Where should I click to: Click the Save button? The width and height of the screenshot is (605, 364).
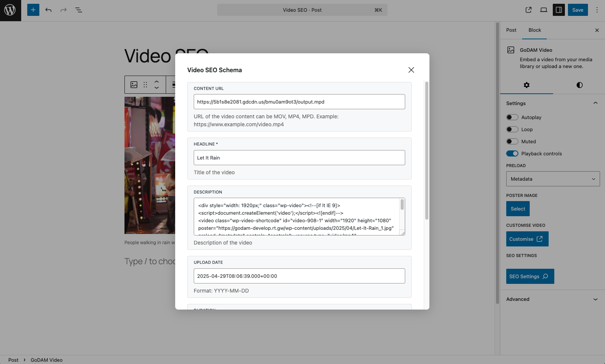[x=578, y=10]
